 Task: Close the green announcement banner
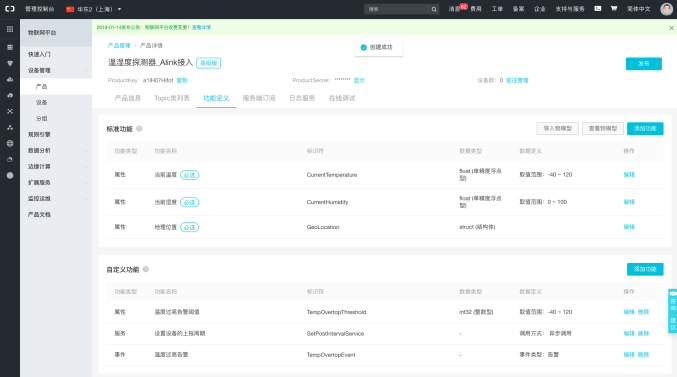point(671,28)
